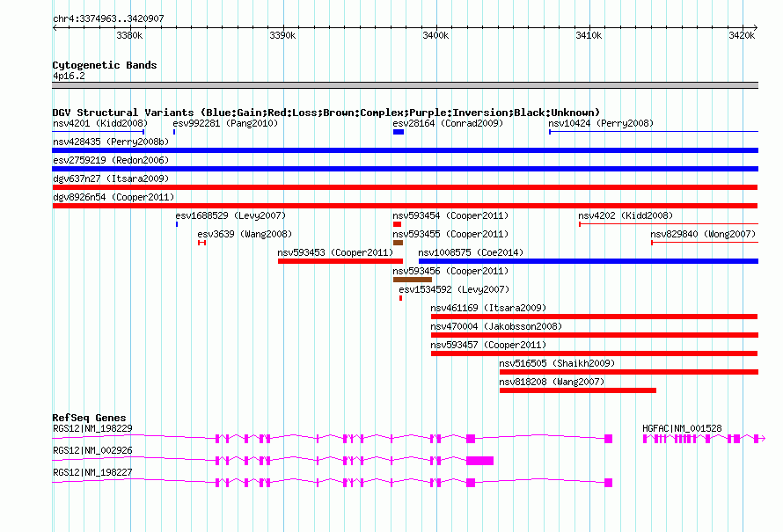The width and height of the screenshot is (783, 532).
Task: Click the gray 4p16.2 cytogenetic band bar
Action: (405, 85)
